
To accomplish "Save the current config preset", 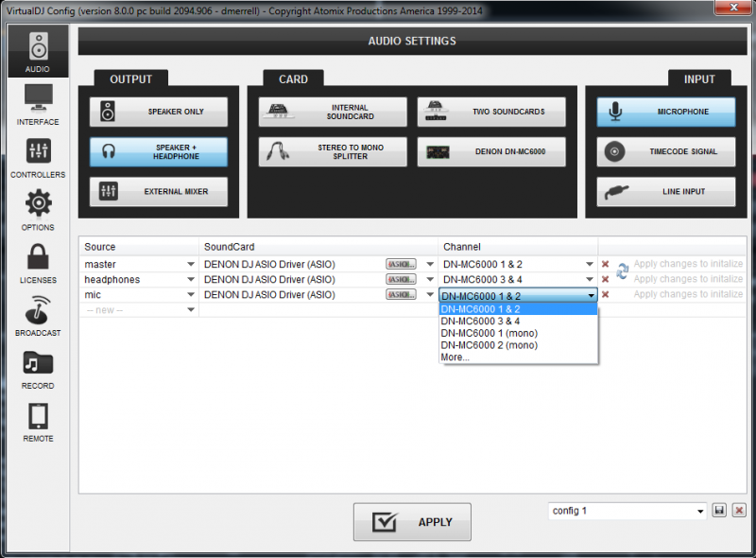I will tap(719, 511).
